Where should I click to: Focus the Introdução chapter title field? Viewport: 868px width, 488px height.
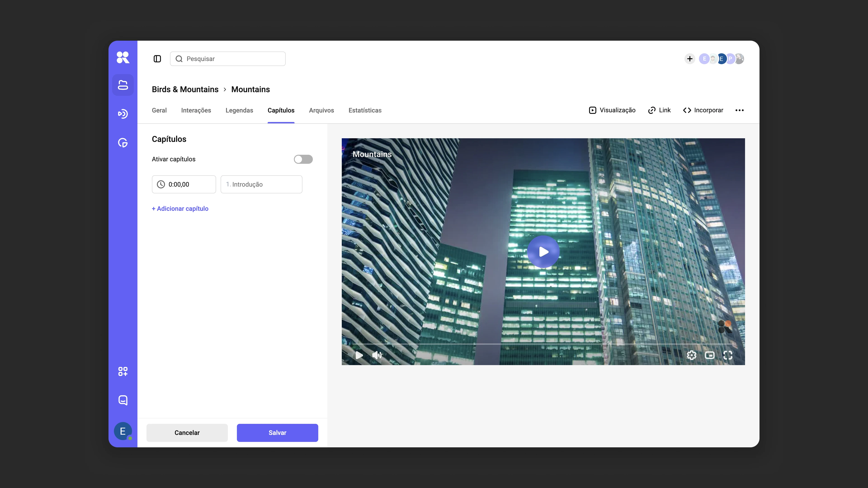click(262, 184)
